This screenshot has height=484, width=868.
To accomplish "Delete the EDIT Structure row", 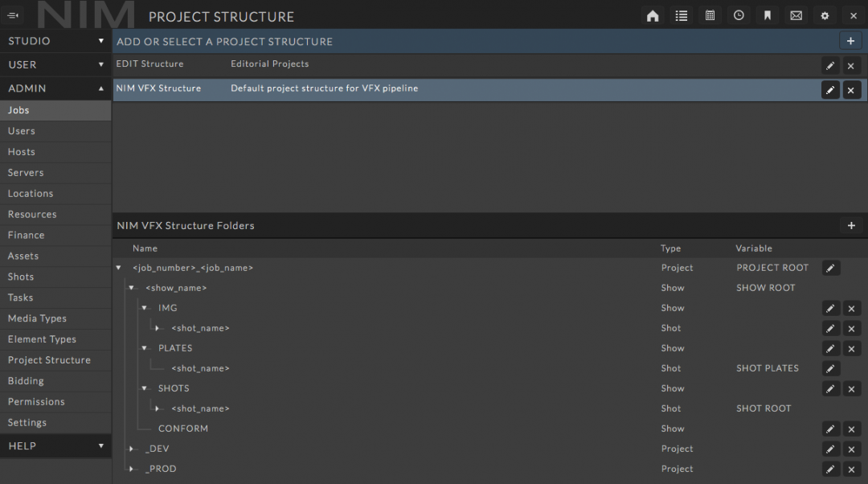I will 851,66.
